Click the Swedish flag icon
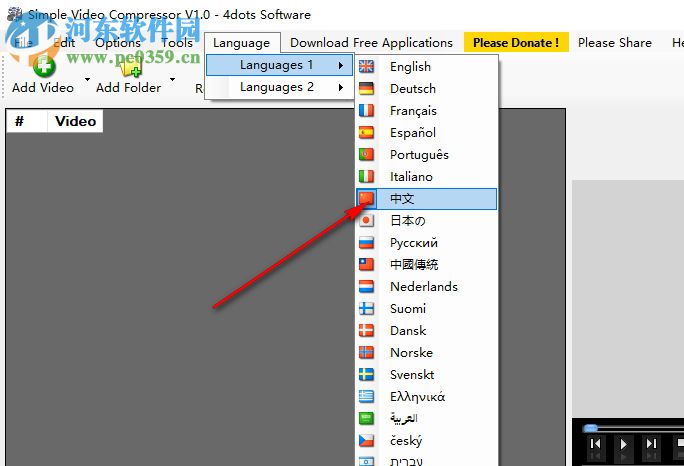 pyautogui.click(x=366, y=374)
